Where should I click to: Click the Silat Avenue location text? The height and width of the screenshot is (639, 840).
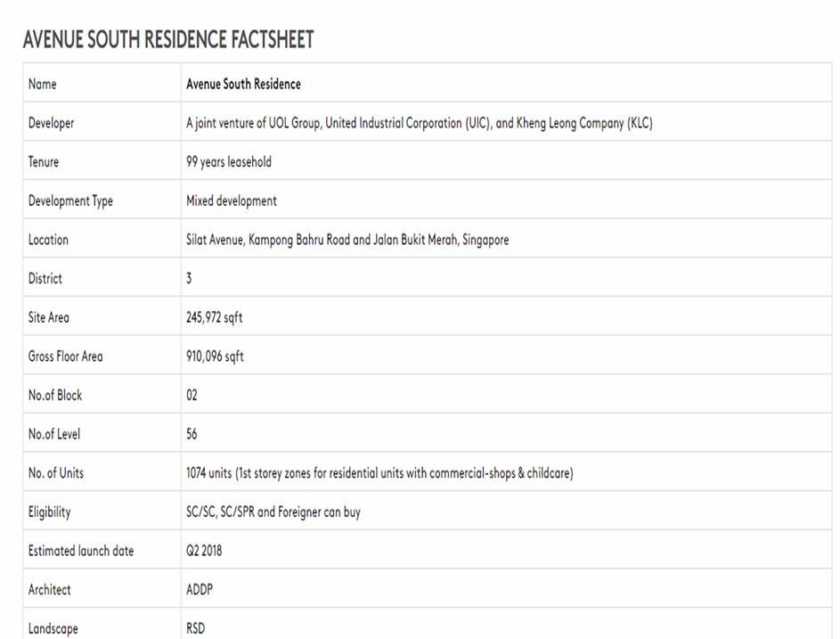(347, 240)
